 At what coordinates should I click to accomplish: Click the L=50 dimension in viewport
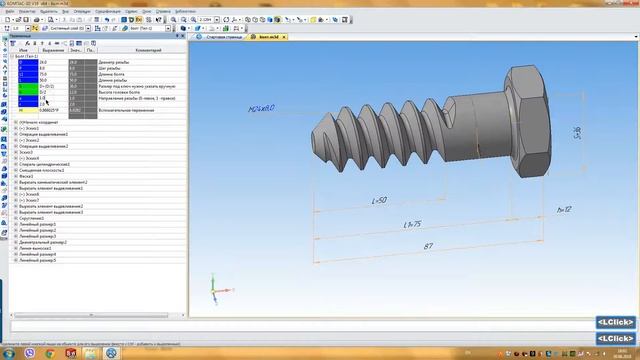(379, 200)
